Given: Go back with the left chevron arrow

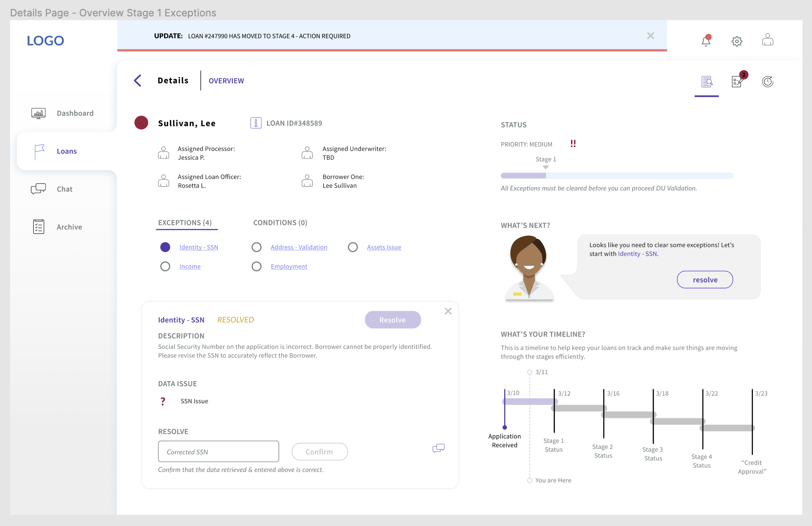Looking at the screenshot, I should coord(138,80).
